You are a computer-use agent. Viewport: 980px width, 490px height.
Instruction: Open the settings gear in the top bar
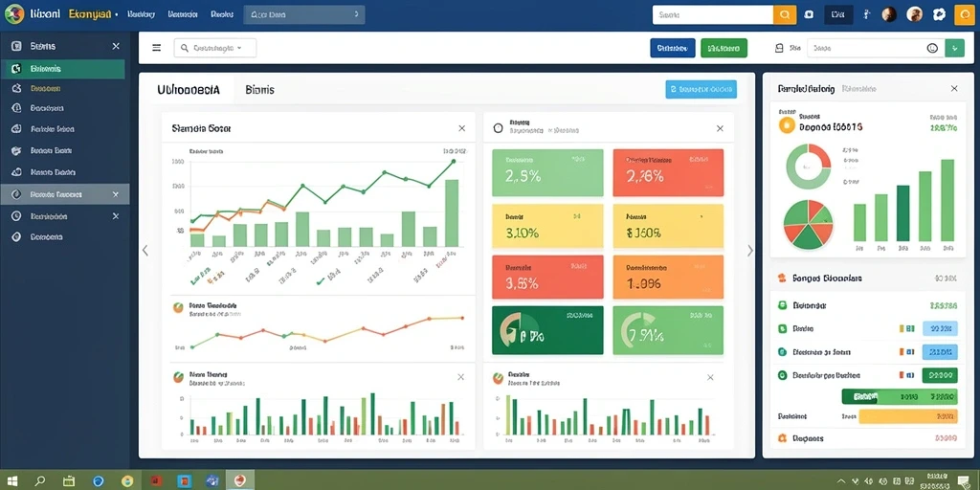point(938,14)
